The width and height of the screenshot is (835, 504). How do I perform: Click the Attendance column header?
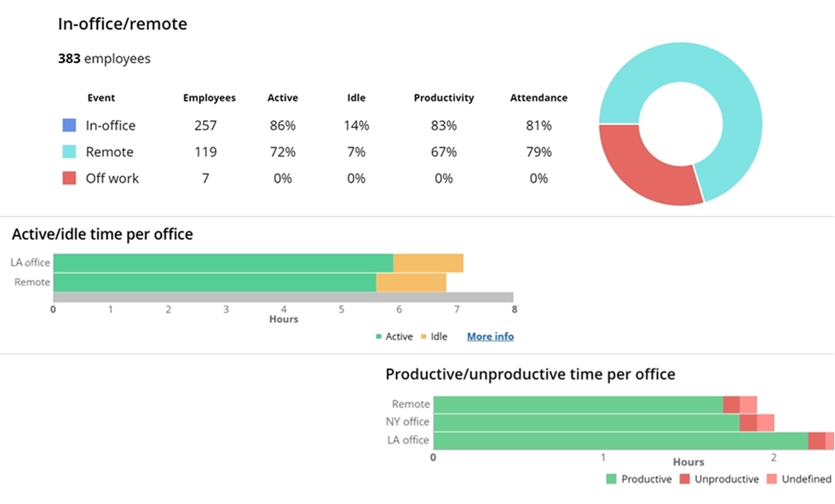pos(538,97)
